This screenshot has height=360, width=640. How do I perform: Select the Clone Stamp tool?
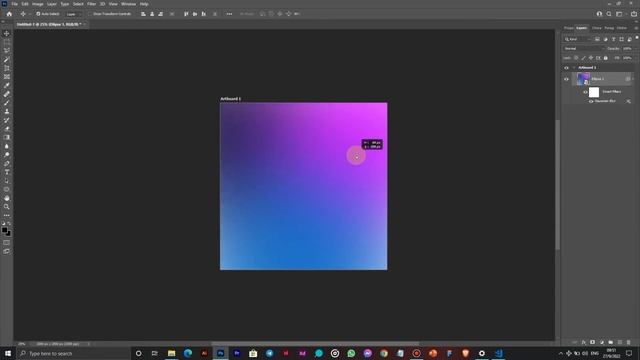coord(7,111)
